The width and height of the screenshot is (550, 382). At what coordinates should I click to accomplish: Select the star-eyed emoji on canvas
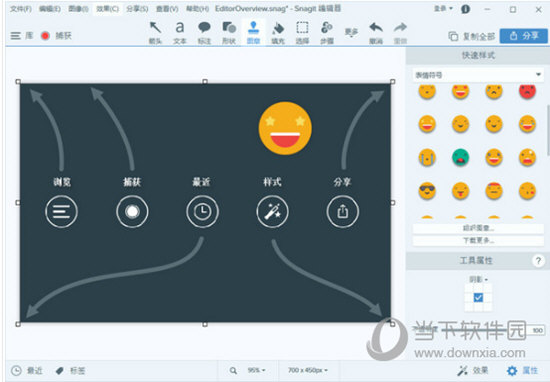(285, 128)
